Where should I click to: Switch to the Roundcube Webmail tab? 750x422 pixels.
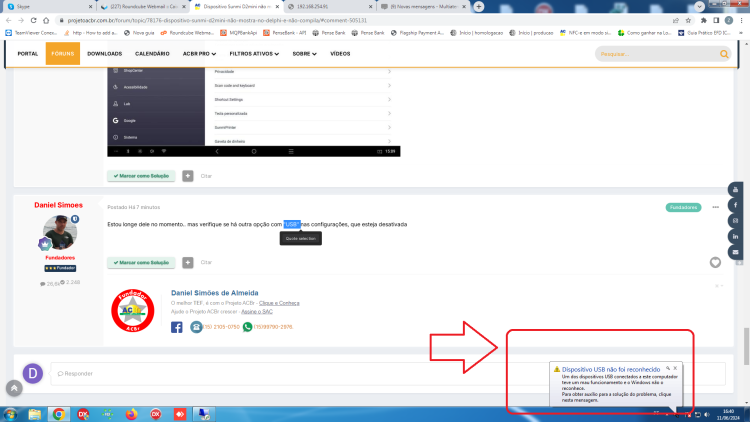click(x=142, y=7)
